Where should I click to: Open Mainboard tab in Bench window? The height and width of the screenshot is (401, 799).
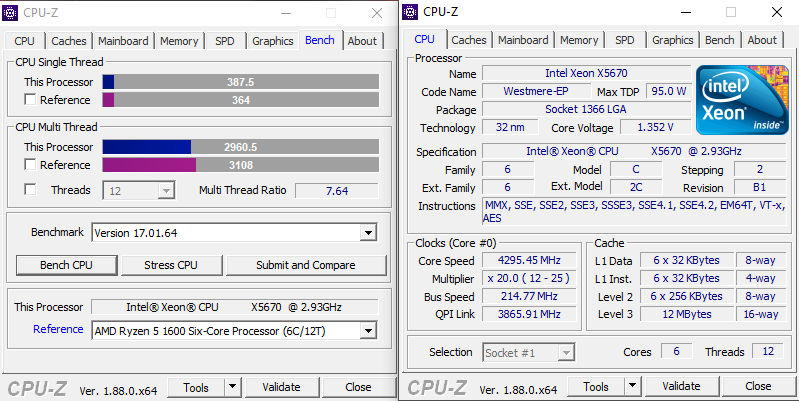pyautogui.click(x=123, y=41)
